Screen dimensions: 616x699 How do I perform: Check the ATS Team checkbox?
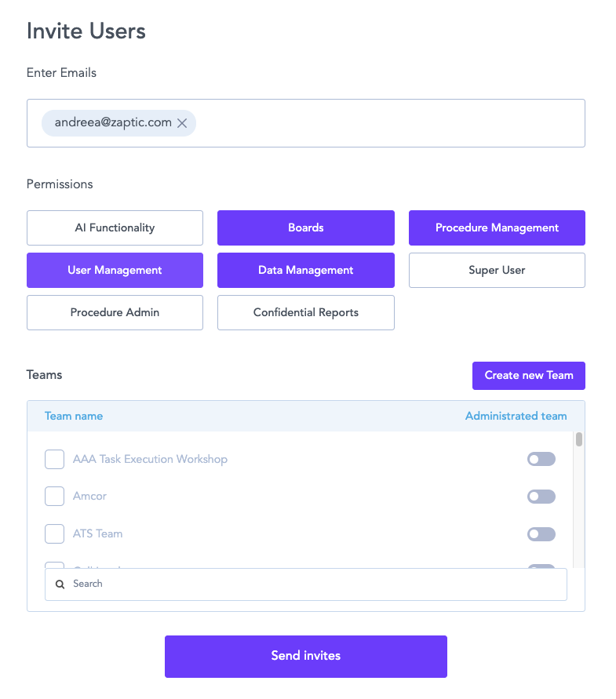click(54, 534)
